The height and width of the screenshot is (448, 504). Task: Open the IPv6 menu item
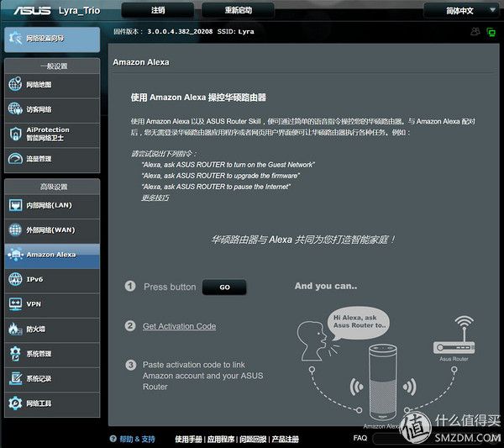(x=52, y=280)
